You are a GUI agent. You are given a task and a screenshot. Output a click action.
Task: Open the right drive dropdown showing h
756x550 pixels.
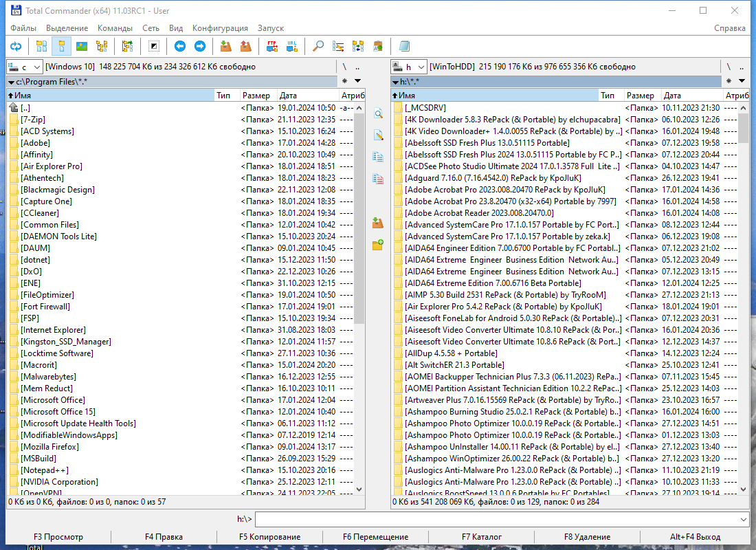pos(409,67)
